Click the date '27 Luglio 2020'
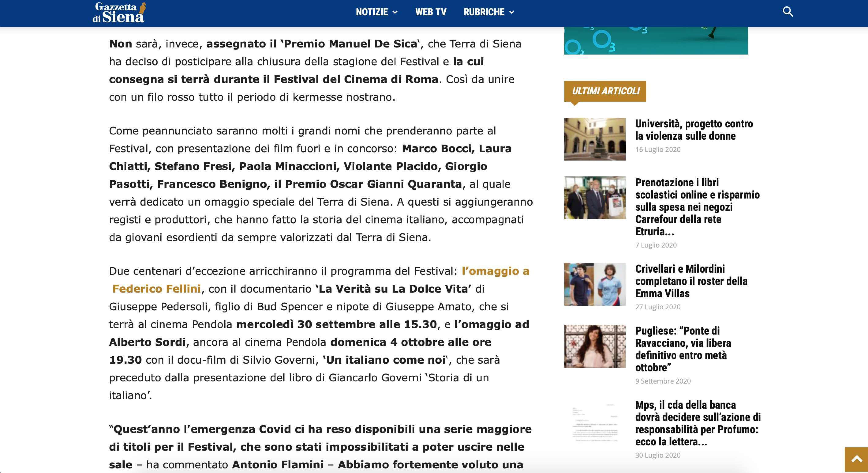 coord(658,307)
